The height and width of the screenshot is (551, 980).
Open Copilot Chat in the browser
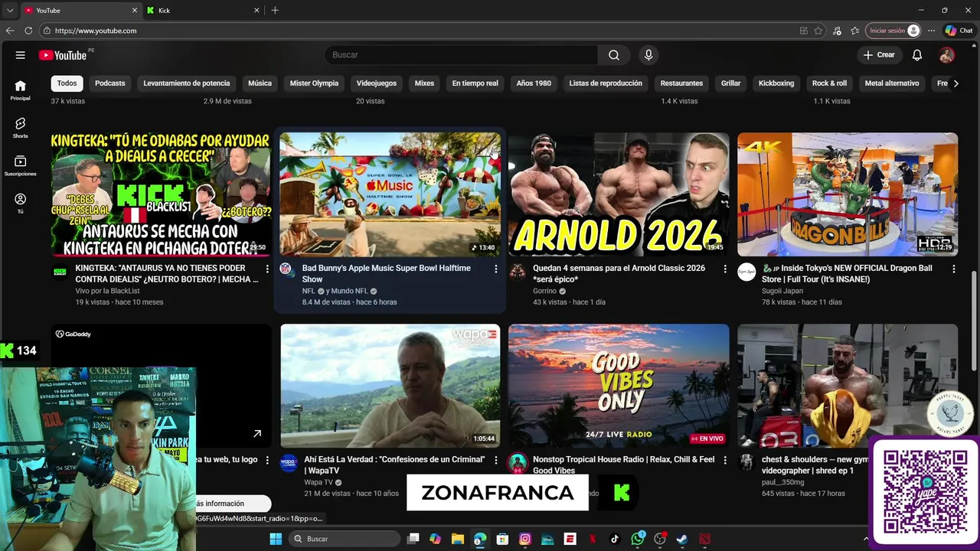[959, 31]
